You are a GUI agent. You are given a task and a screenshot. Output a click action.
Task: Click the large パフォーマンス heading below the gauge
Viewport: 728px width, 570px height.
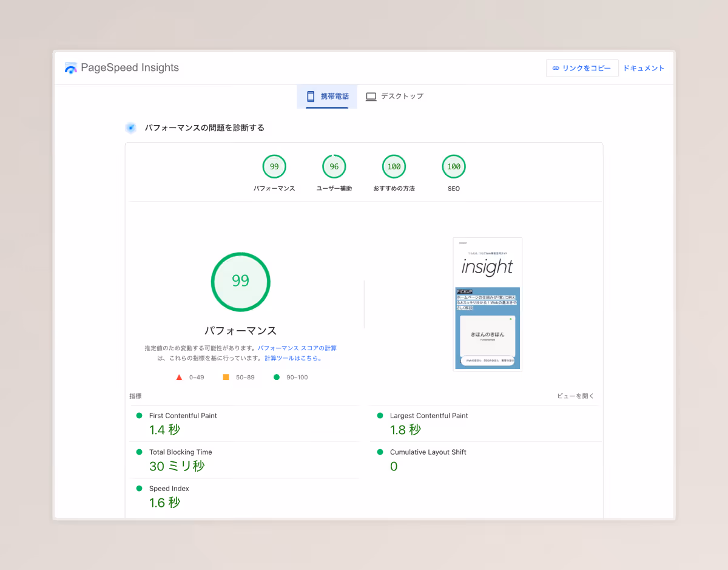click(240, 331)
